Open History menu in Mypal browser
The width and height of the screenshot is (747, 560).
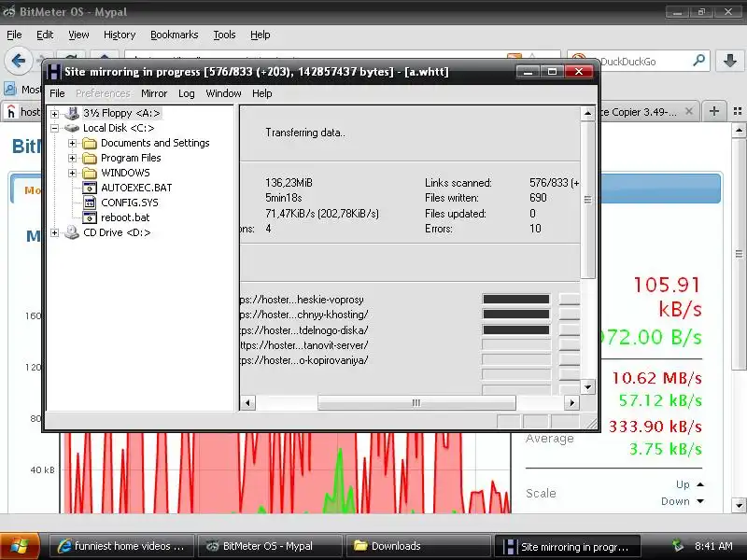(x=120, y=35)
